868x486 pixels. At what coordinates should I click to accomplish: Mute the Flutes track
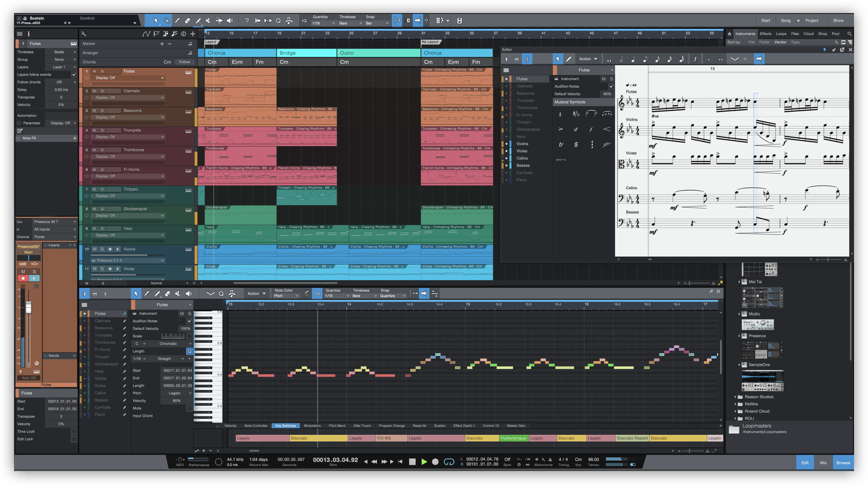pos(95,71)
